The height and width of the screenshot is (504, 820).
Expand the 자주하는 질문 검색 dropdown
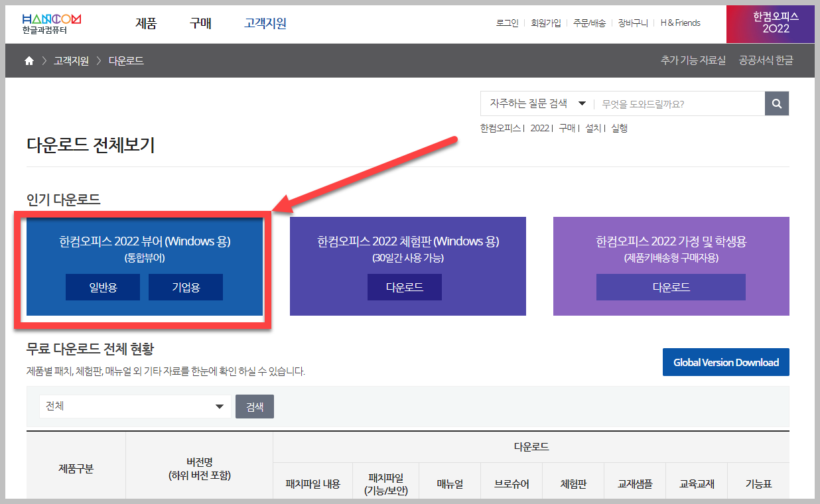coord(537,103)
